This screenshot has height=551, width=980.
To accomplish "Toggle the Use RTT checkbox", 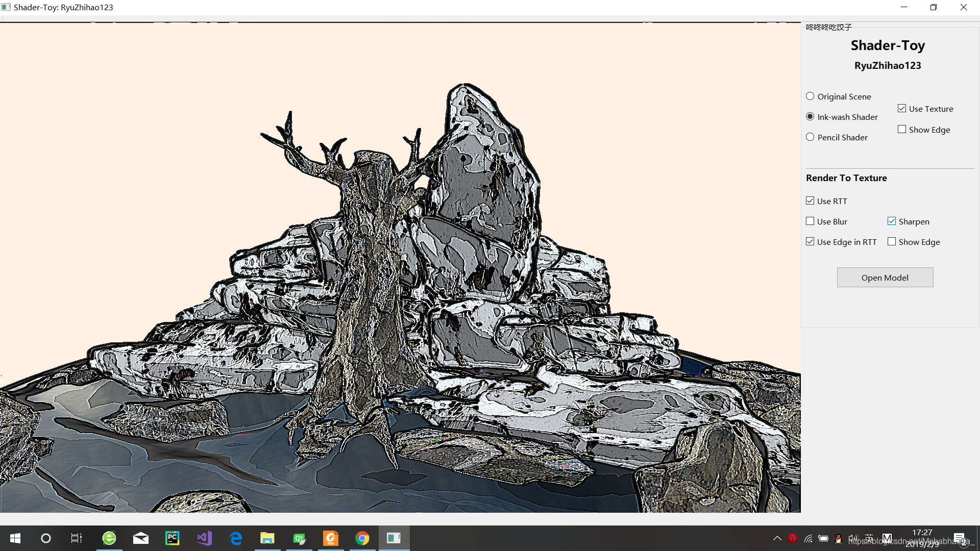I will click(810, 201).
